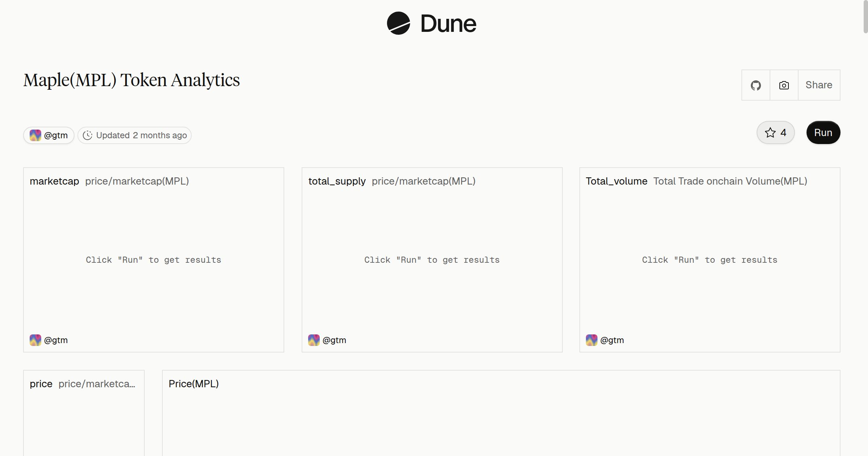Open the GitHub icon button
868x456 pixels.
[756, 85]
